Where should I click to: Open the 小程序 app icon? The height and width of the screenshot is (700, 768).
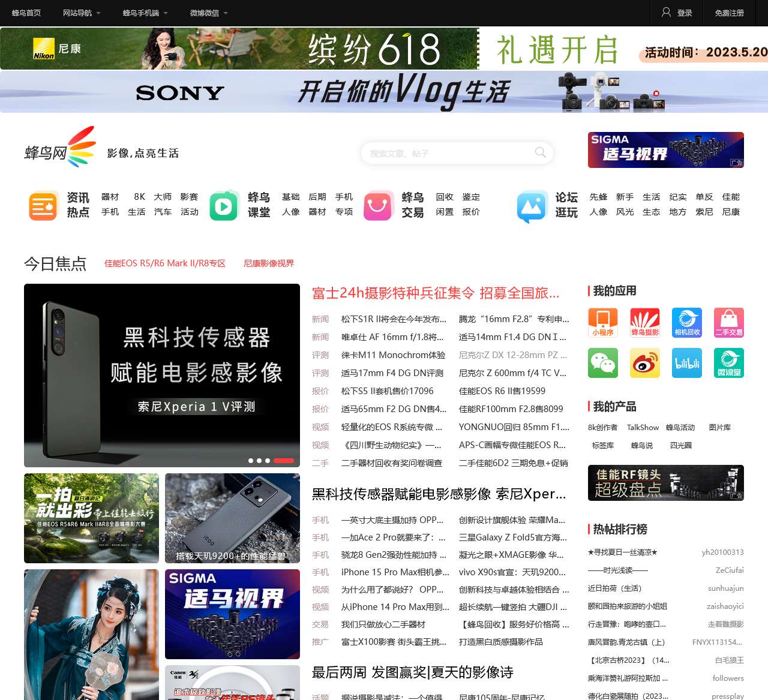pos(603,323)
